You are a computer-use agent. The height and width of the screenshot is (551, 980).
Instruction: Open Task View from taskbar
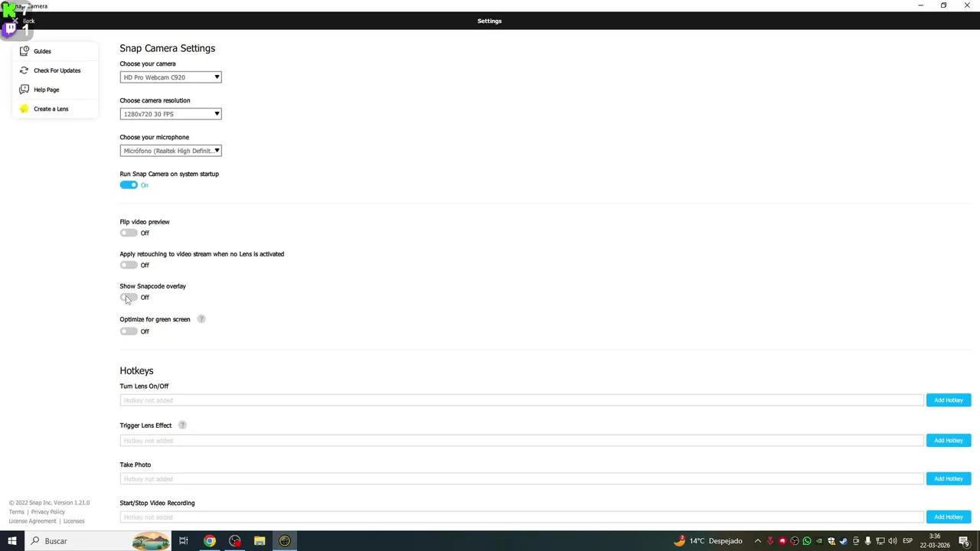pos(184,541)
